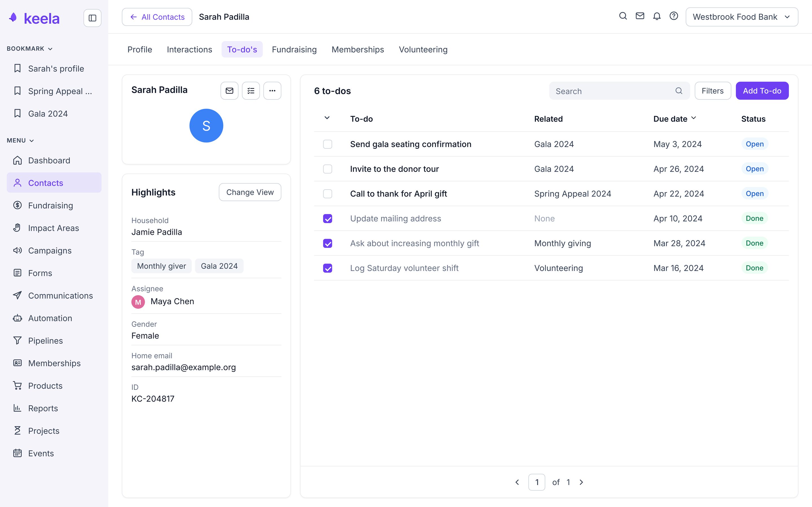Viewport: 812px width, 507px height.
Task: Open the mail icon in top header
Action: click(x=640, y=16)
